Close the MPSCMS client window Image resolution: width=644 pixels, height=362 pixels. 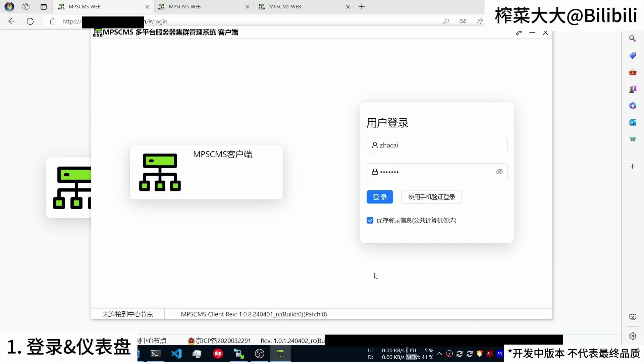pyautogui.click(x=546, y=33)
